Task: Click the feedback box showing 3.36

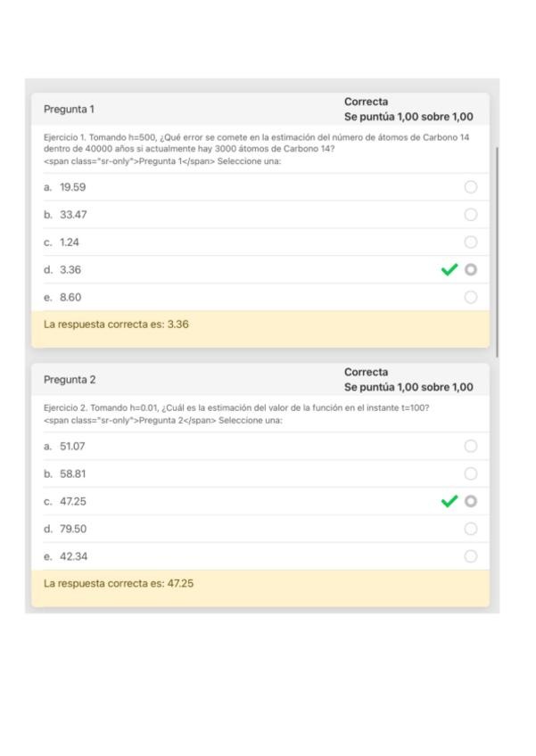Action: [x=260, y=325]
